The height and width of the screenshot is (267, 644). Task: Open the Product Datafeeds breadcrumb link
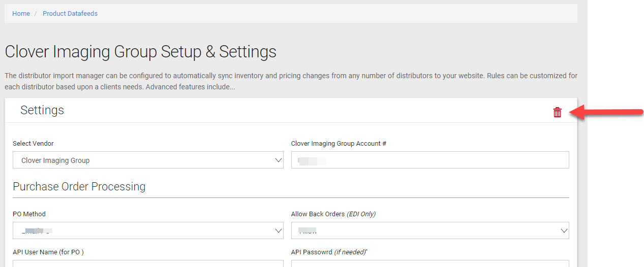pyautogui.click(x=70, y=14)
